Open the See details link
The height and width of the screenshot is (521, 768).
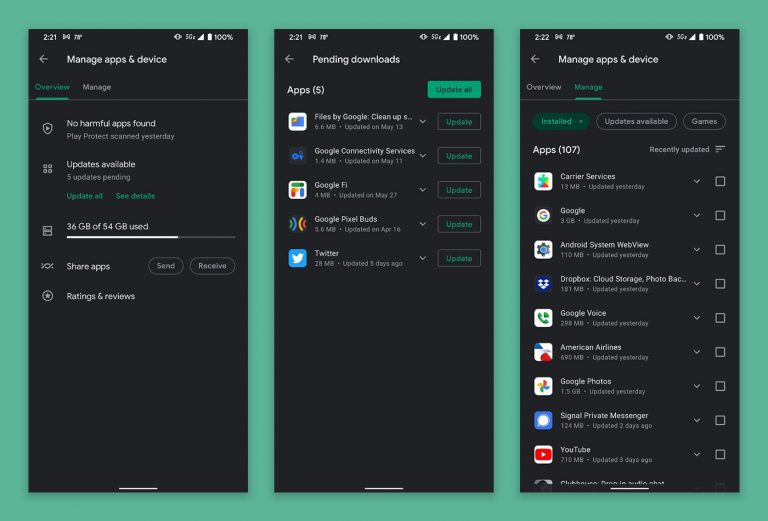pyautogui.click(x=135, y=196)
